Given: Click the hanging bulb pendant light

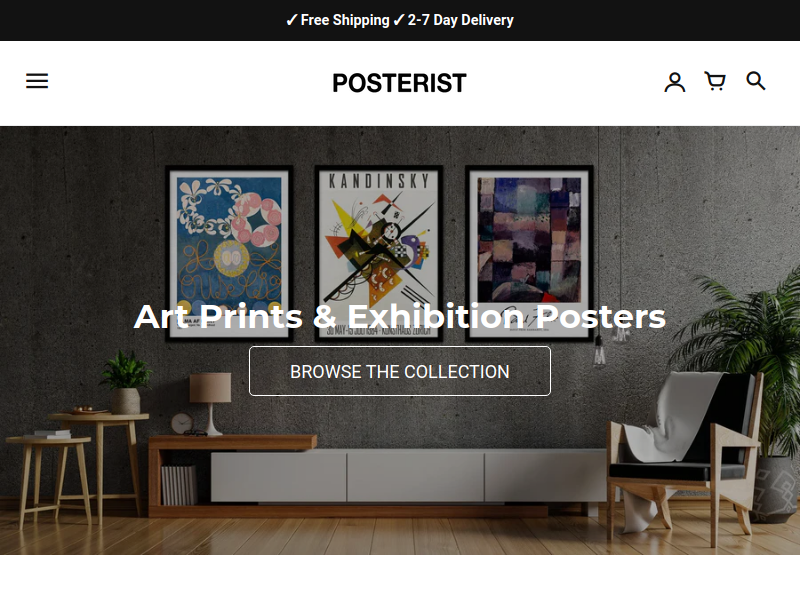Looking at the screenshot, I should tap(599, 352).
